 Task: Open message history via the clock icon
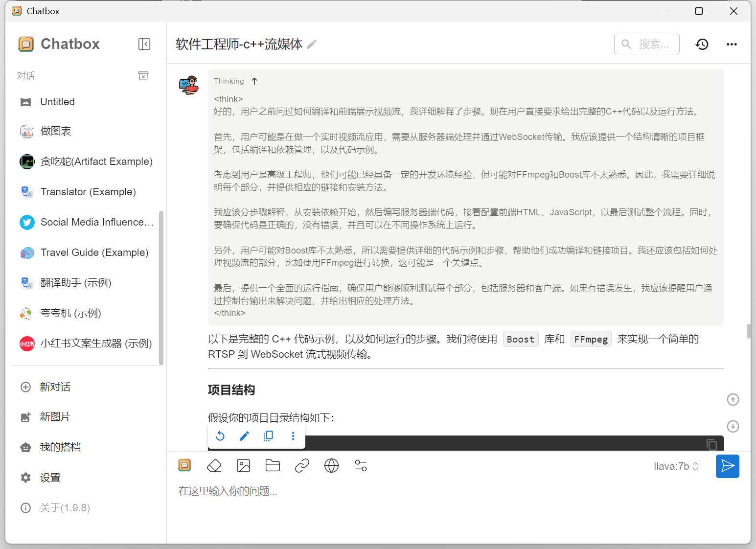tap(702, 44)
